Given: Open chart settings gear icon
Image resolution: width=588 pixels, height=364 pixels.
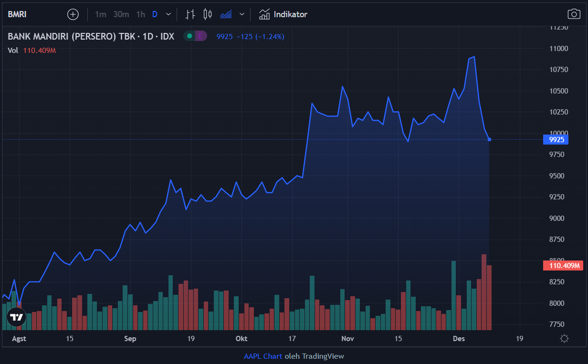Looking at the screenshot, I should pos(565,339).
